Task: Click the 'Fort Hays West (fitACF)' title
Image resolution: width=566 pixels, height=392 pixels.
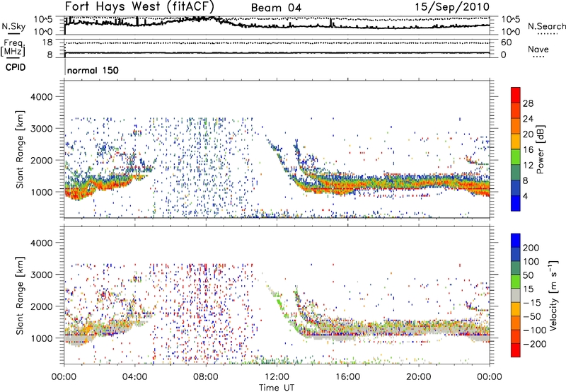Action: tap(139, 6)
